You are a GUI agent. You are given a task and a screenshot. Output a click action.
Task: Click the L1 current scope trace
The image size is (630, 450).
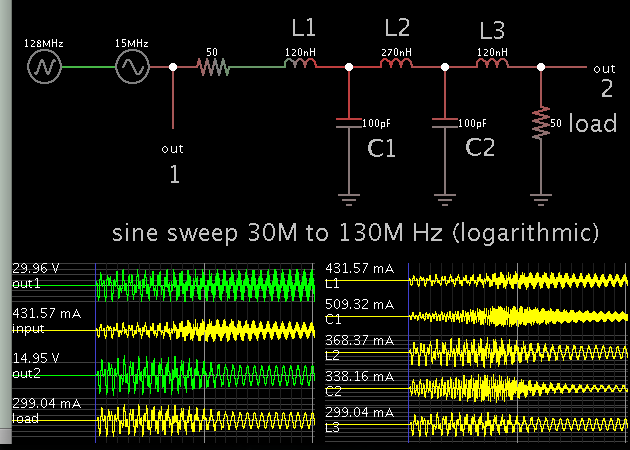518,280
